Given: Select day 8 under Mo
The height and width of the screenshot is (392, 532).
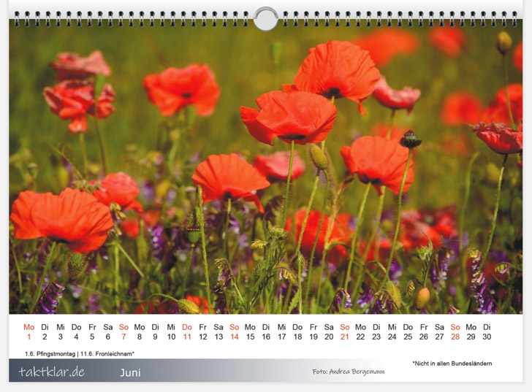Looking at the screenshot, I should (140, 337).
